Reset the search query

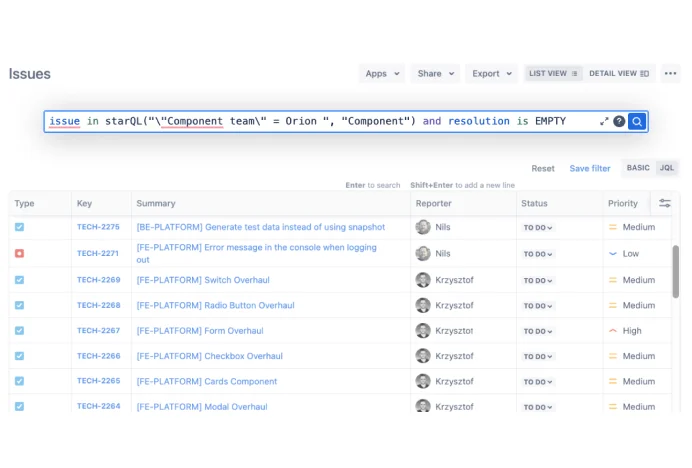pyautogui.click(x=543, y=168)
